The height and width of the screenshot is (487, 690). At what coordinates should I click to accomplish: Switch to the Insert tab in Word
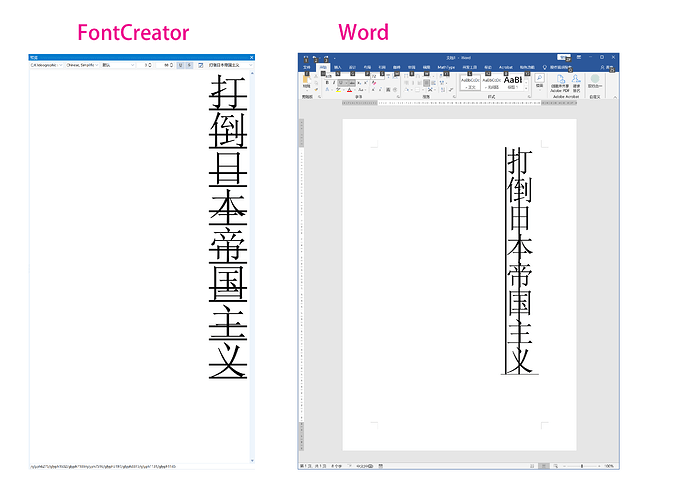(338, 67)
